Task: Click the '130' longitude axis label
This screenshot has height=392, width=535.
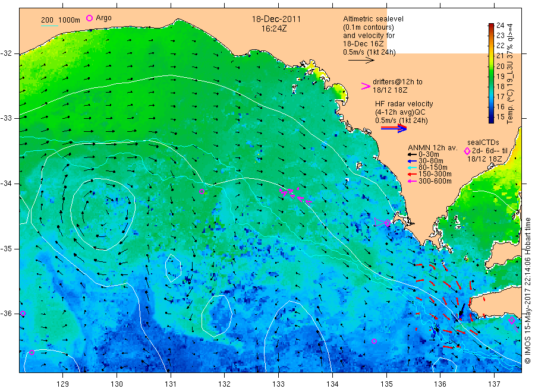Action: pos(117,384)
